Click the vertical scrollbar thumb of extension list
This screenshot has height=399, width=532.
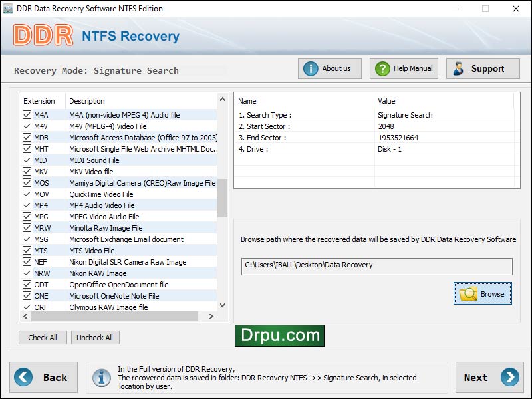tap(222, 198)
